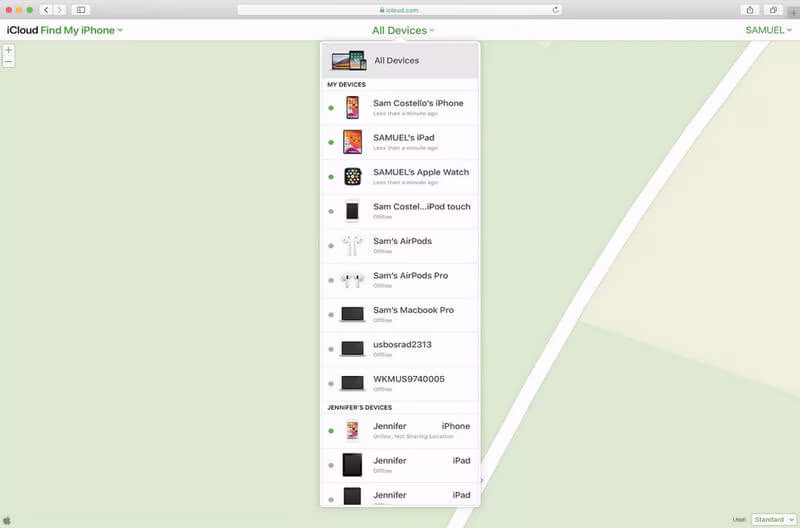This screenshot has width=800, height=528.
Task: Go forward in Safari history
Action: [x=60, y=10]
